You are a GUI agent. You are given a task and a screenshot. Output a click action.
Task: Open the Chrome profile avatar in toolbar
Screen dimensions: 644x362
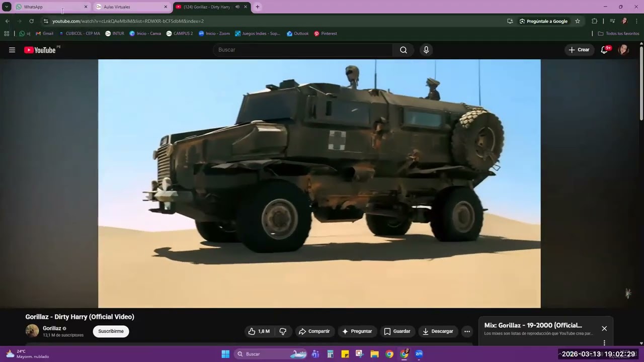pyautogui.click(x=624, y=21)
